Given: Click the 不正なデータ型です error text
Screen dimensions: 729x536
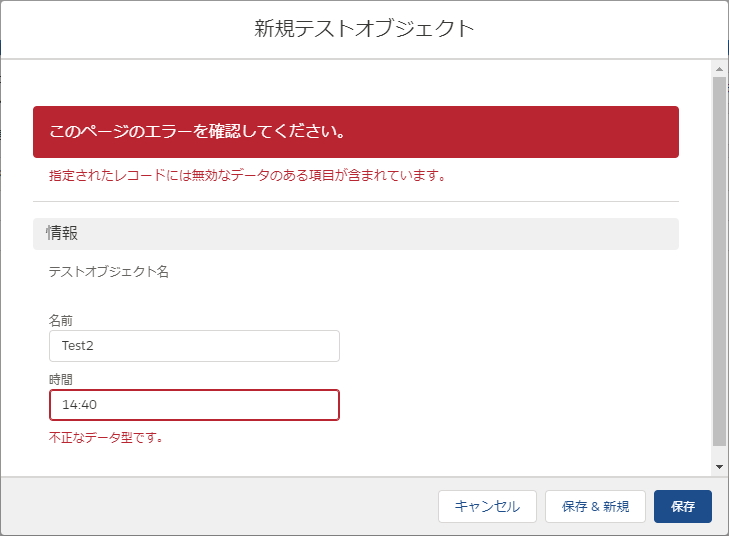Looking at the screenshot, I should coord(106,437).
